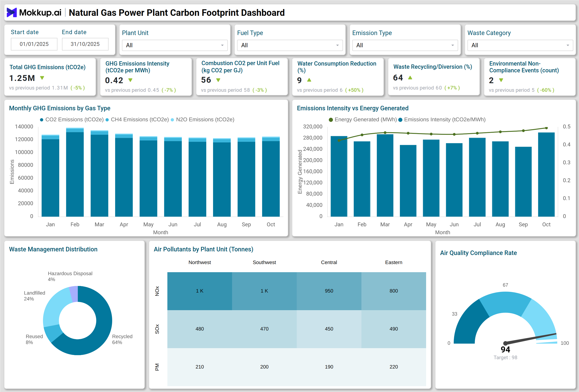Click the PM Northwest cell showing 210
The height and width of the screenshot is (392, 579).
coord(199,367)
